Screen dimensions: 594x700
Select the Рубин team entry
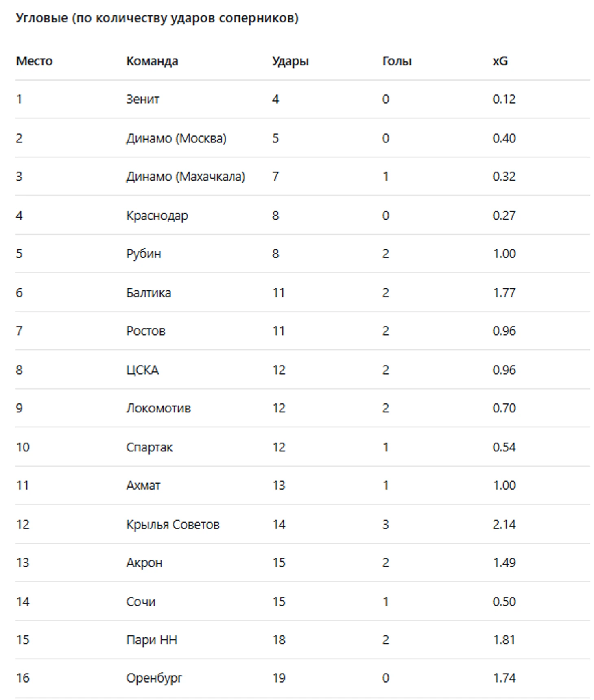[x=144, y=254]
